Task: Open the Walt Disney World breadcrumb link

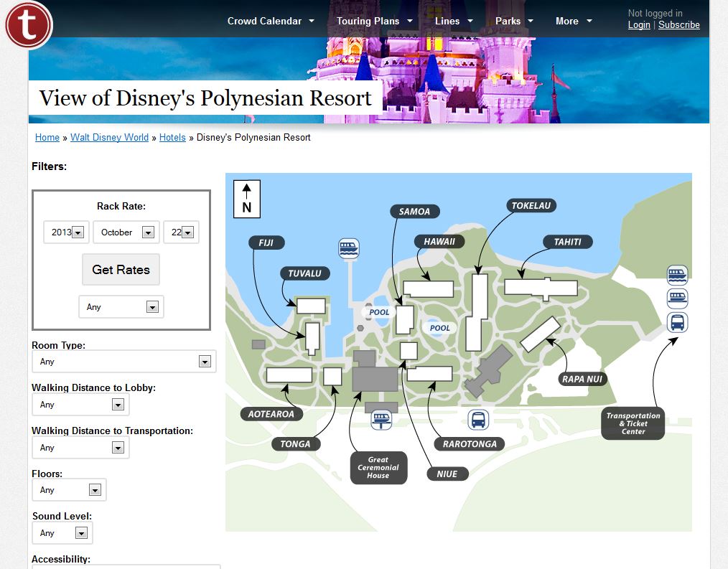Action: (x=110, y=137)
